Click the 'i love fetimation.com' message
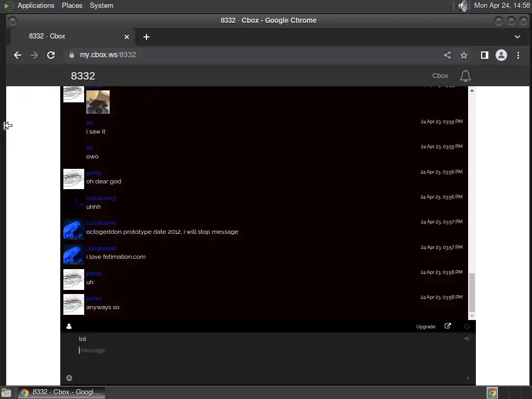The image size is (532, 399). point(116,257)
